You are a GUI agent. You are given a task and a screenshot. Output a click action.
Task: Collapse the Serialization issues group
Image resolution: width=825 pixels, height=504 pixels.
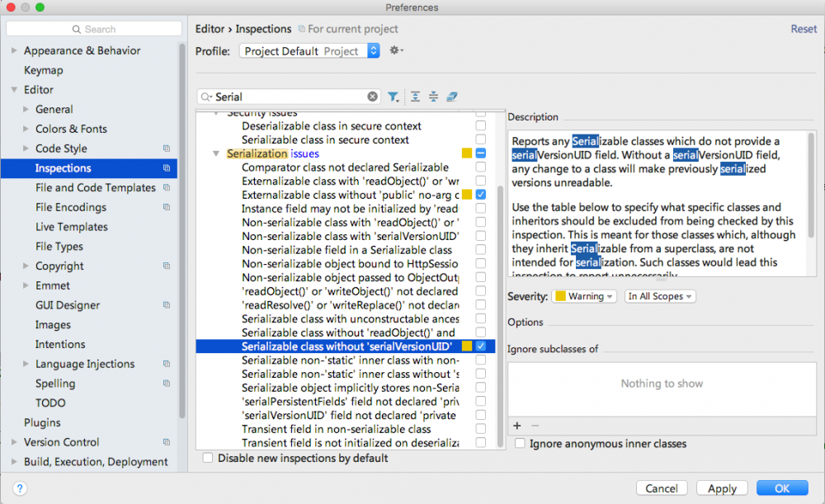(215, 153)
